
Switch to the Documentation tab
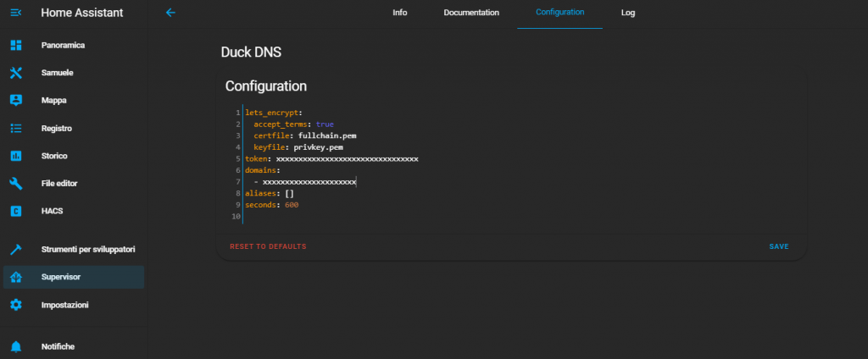click(471, 13)
